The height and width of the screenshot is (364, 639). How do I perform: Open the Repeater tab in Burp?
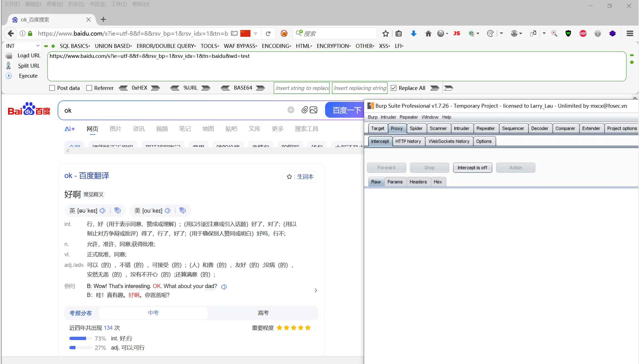tap(485, 128)
